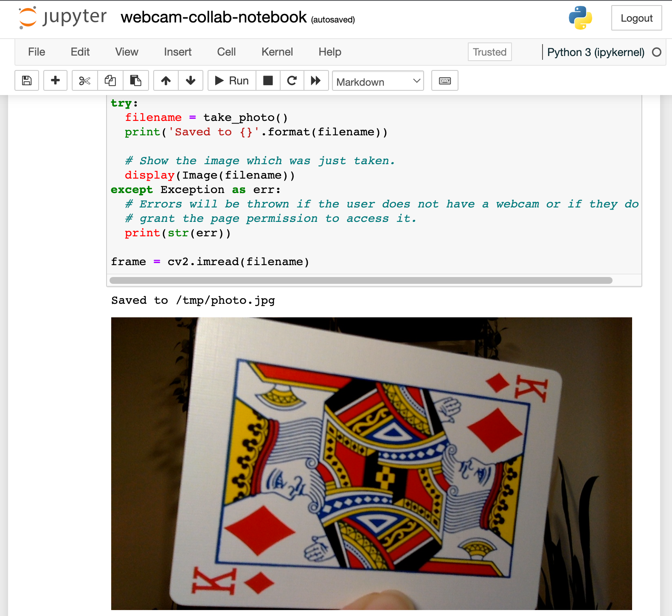Image resolution: width=672 pixels, height=616 pixels.
Task: Open the cell type Markdown dropdown
Action: 378,81
